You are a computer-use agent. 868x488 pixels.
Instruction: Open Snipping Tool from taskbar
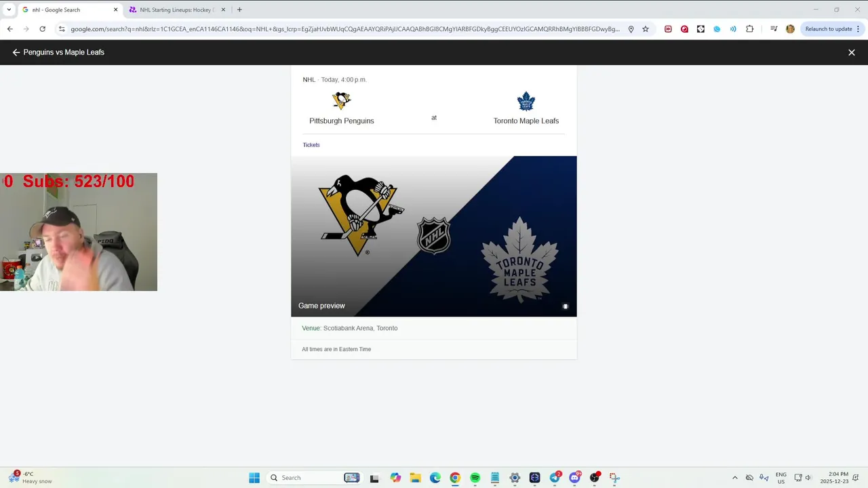[614, 478]
